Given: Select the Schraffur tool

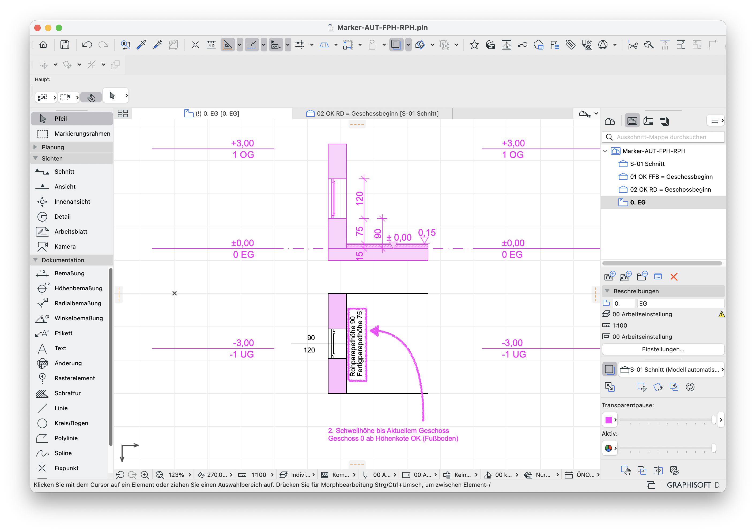Looking at the screenshot, I should point(70,393).
